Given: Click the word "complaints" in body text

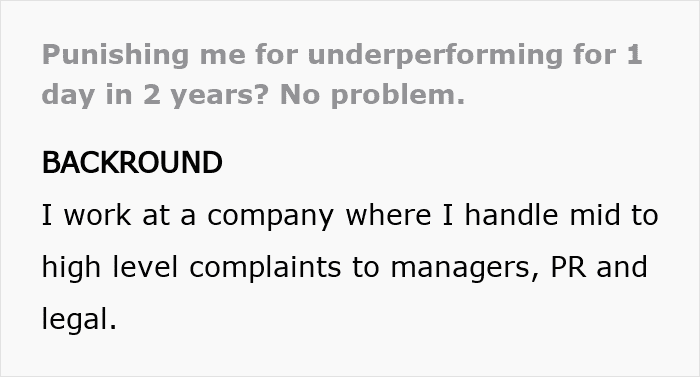Looking at the screenshot, I should (x=265, y=268).
